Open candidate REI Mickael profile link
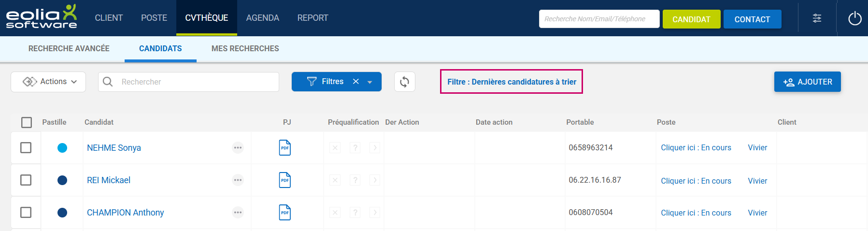The width and height of the screenshot is (868, 231). (x=109, y=180)
